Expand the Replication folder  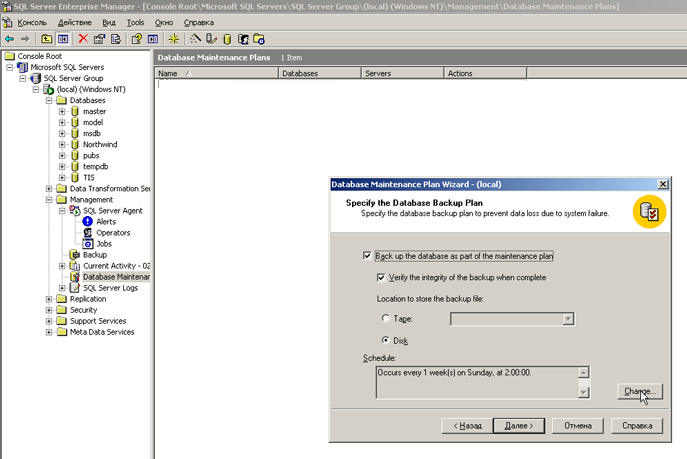(x=49, y=299)
